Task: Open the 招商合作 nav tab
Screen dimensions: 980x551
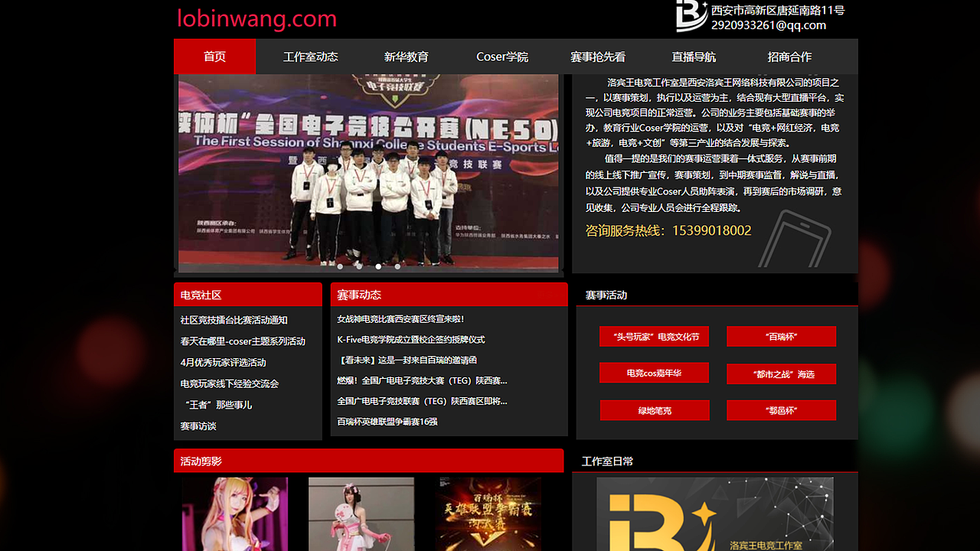Action: click(789, 57)
